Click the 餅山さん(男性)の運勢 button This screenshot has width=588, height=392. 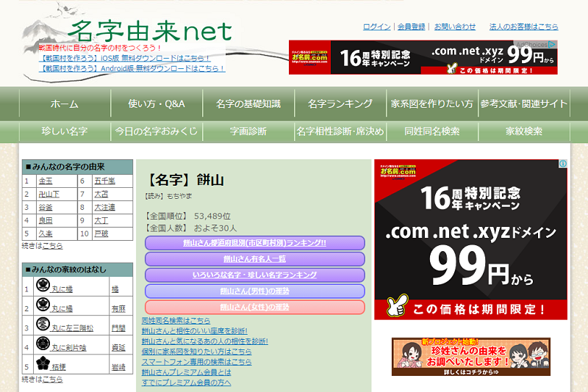click(254, 291)
